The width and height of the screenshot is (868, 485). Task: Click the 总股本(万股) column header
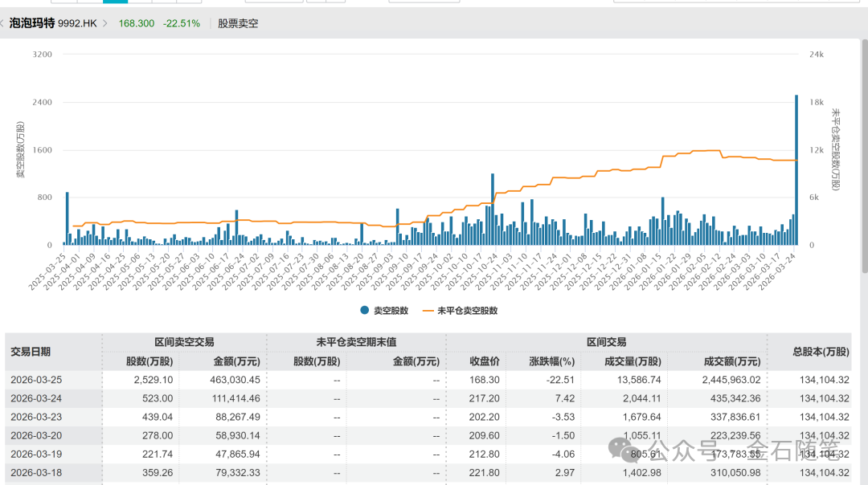(821, 352)
